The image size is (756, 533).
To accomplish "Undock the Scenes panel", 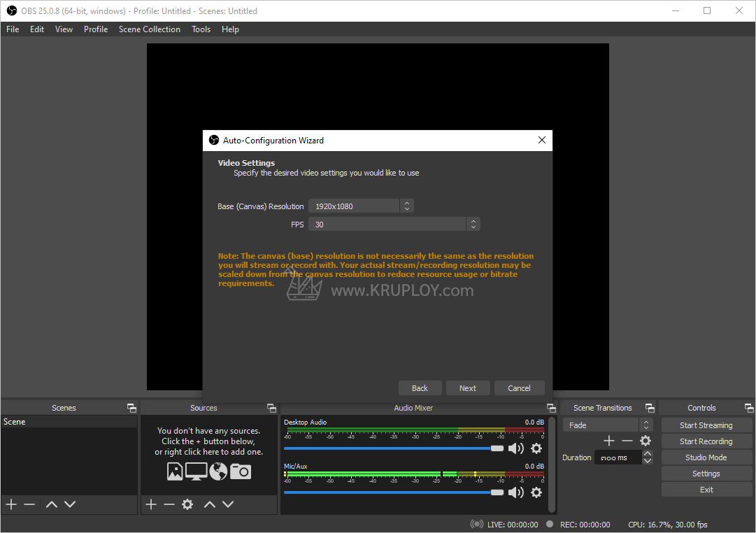I will (131, 408).
